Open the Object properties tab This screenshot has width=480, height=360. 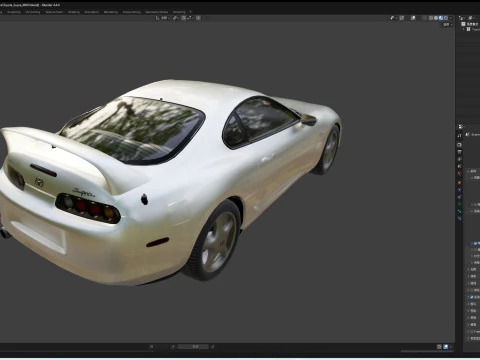(459, 183)
